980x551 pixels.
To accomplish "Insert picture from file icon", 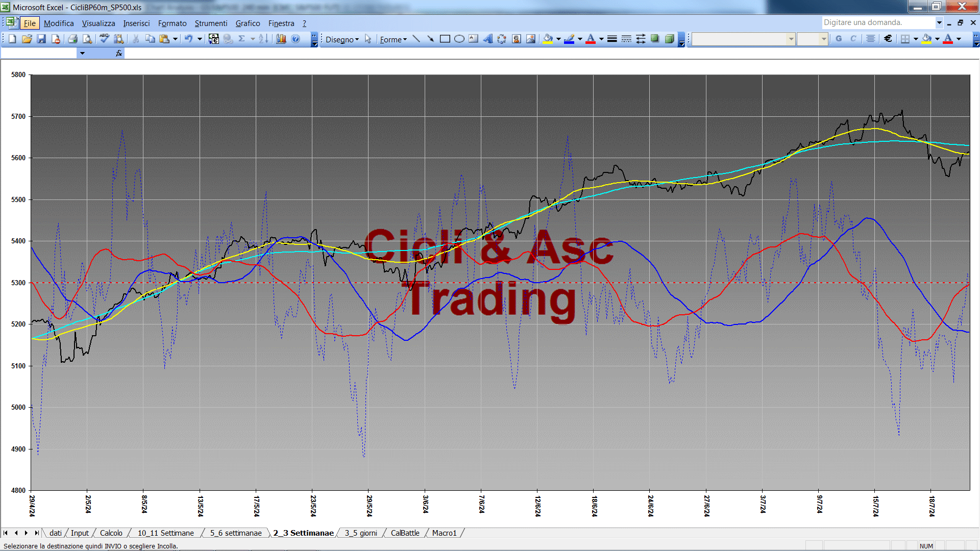I will (531, 39).
